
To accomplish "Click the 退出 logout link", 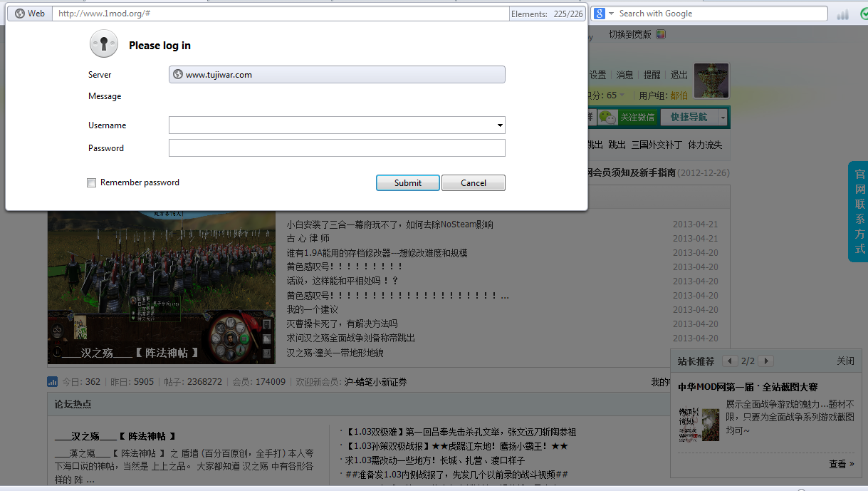I will [679, 75].
